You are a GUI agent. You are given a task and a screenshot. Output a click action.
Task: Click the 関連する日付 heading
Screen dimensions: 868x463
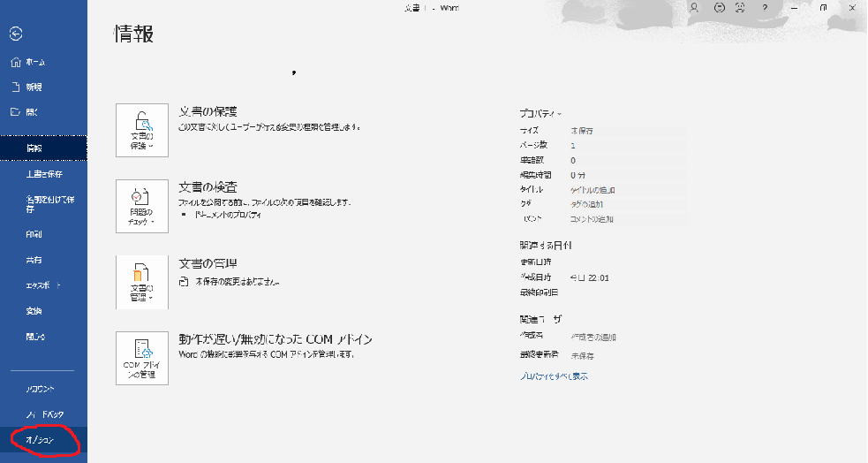click(546, 246)
